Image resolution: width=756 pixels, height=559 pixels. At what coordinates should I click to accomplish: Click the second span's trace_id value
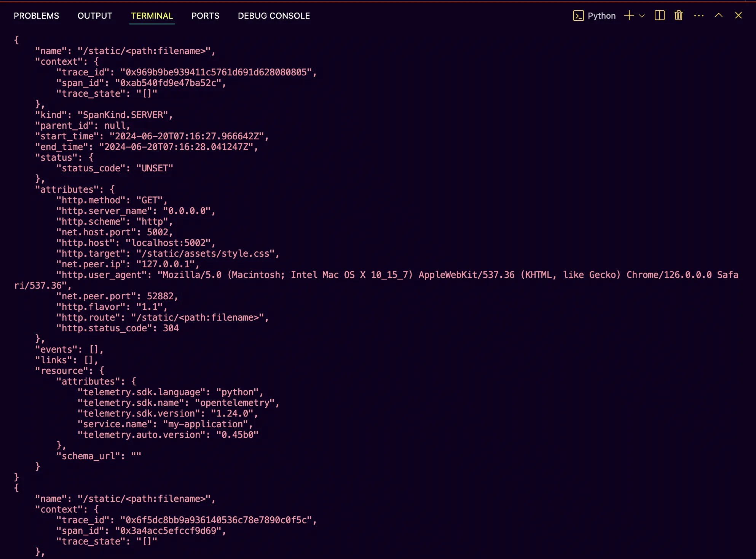click(x=216, y=520)
